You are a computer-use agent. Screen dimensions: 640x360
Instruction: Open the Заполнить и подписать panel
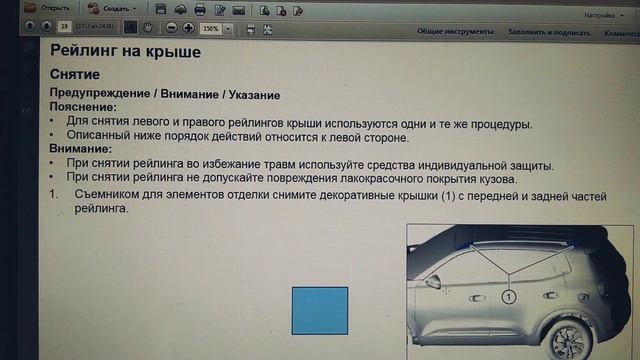(549, 32)
